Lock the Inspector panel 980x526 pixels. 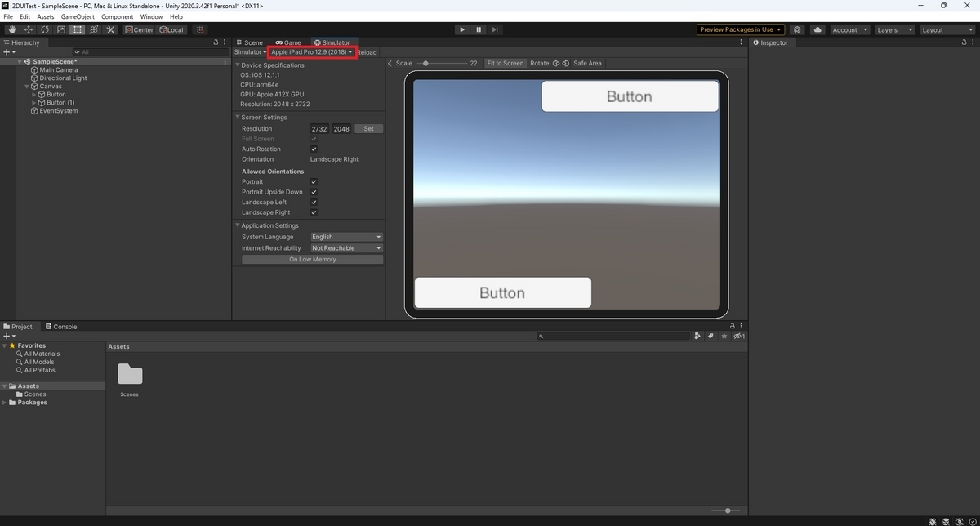pos(963,42)
